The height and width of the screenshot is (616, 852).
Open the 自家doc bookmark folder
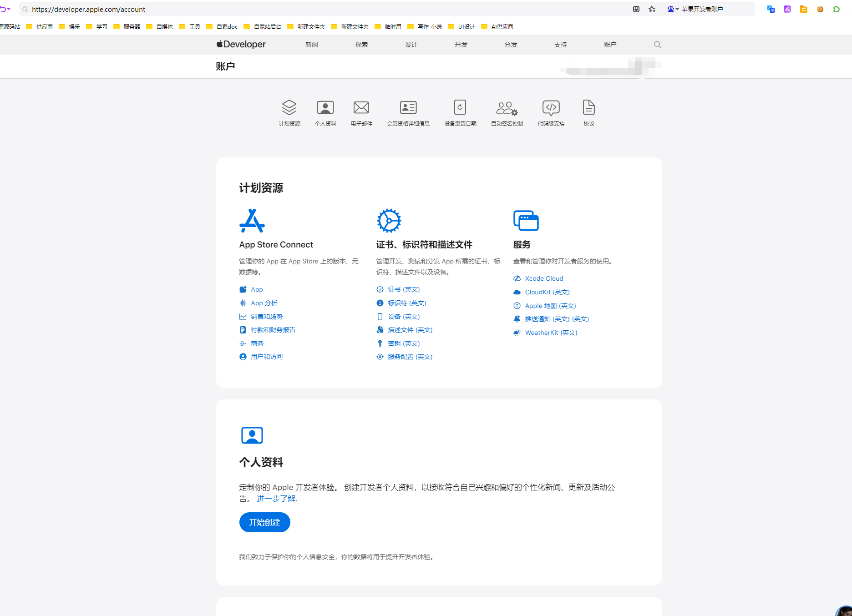pyautogui.click(x=222, y=26)
